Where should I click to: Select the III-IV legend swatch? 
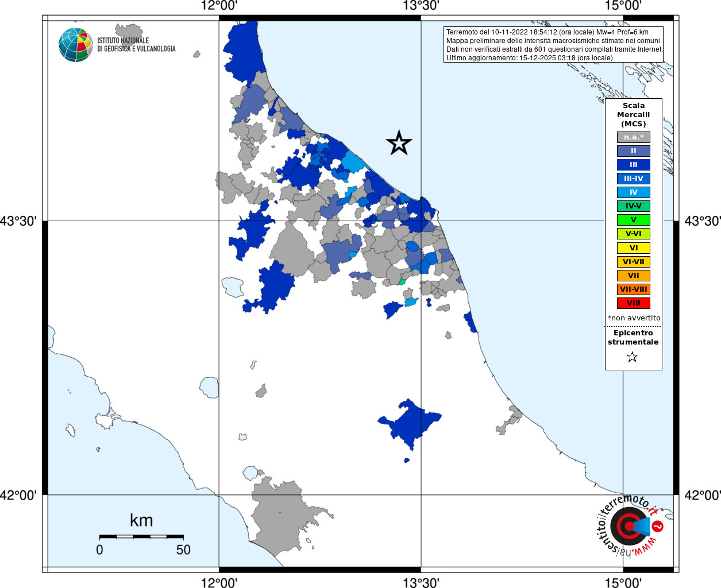click(x=634, y=179)
